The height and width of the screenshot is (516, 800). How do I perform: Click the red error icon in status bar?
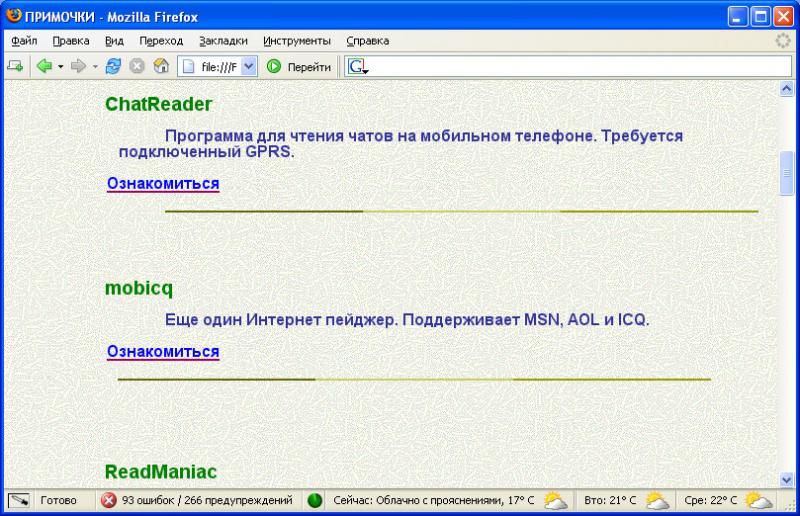[109, 500]
